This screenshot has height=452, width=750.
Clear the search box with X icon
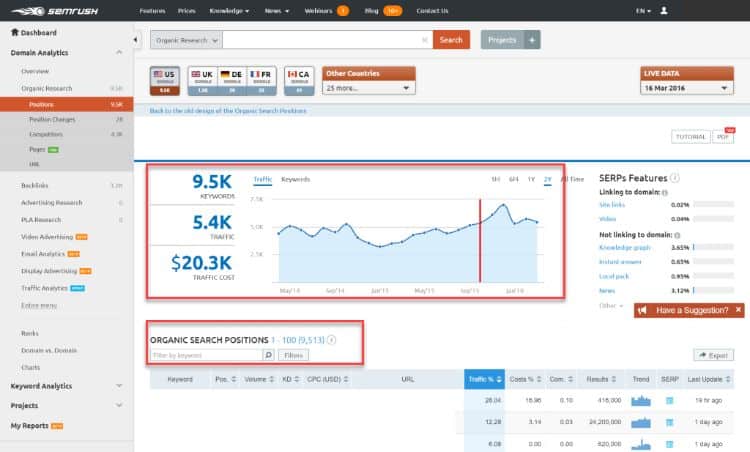coord(425,40)
